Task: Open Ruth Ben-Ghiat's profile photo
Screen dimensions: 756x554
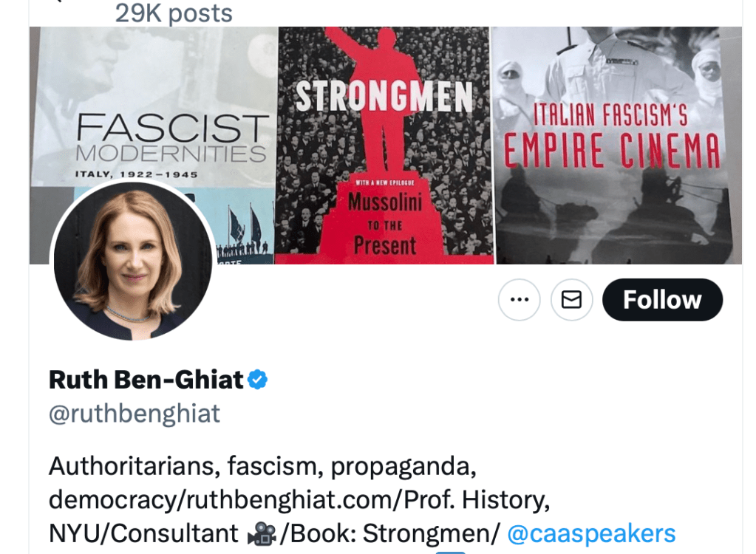Action: pos(133,261)
